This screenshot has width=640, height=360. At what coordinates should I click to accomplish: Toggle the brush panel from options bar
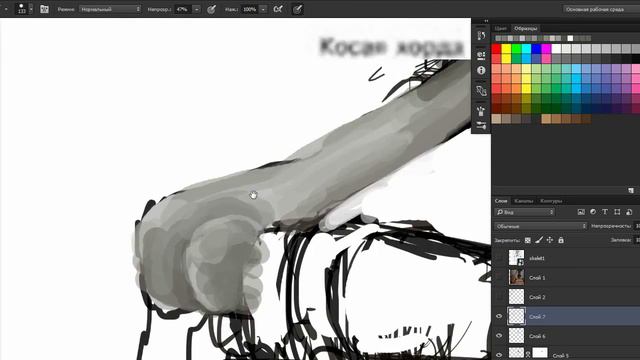pyautogui.click(x=44, y=9)
